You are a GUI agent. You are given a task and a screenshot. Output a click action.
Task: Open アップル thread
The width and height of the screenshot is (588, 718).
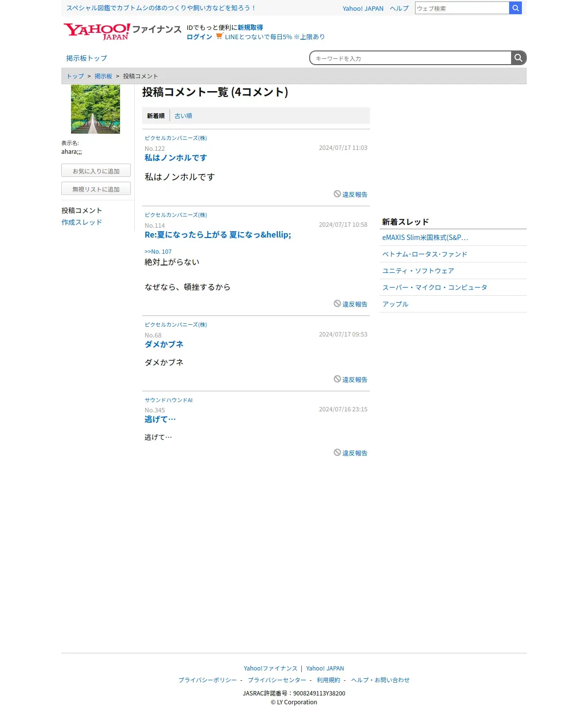[395, 304]
